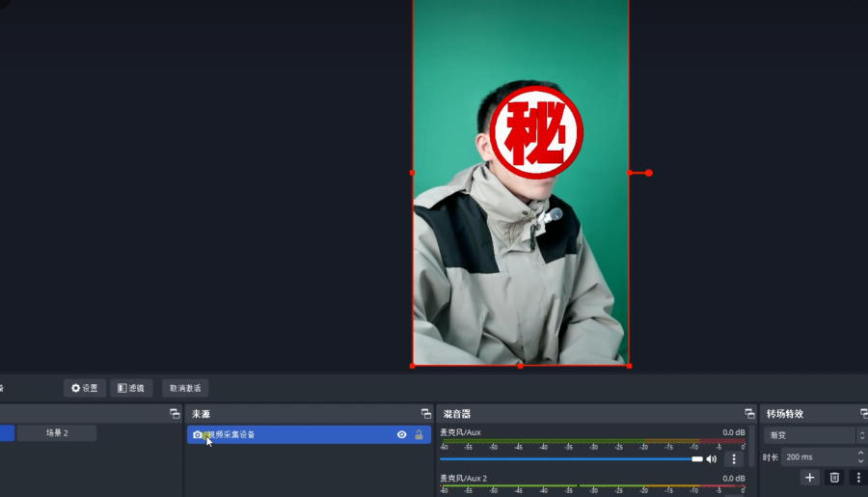
Task: Toggle lock icon on 视频采集设备 source
Action: 420,435
